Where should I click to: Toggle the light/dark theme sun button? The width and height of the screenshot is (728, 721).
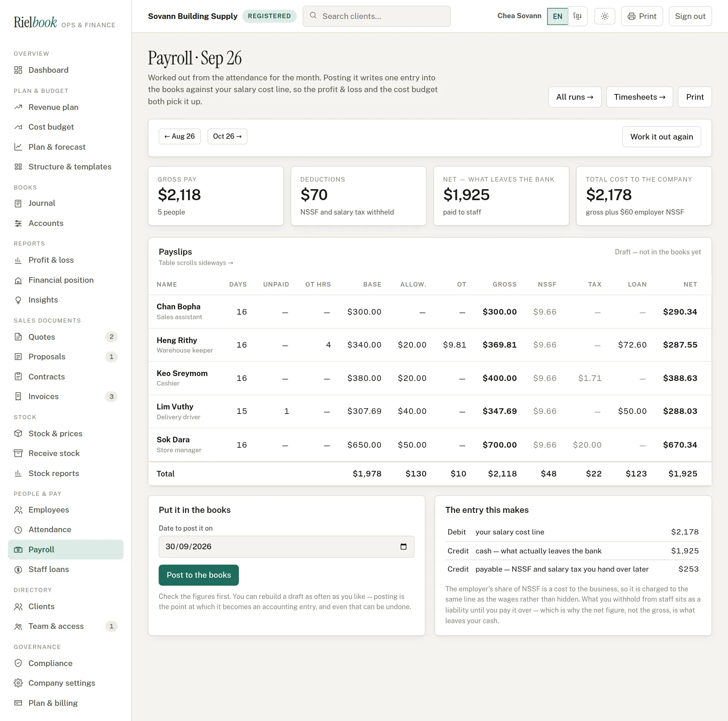[x=605, y=16]
